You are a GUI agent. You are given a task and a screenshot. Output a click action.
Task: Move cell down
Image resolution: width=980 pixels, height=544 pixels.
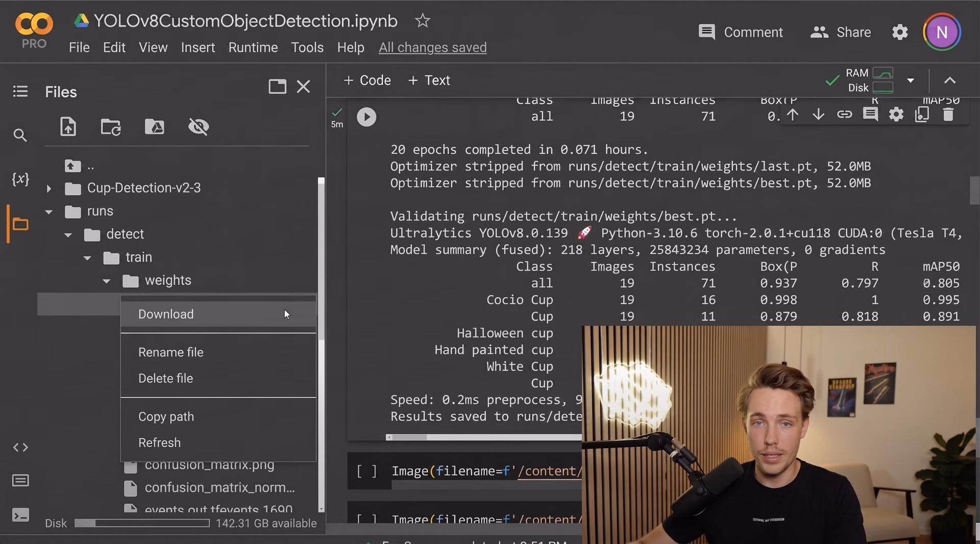(818, 114)
